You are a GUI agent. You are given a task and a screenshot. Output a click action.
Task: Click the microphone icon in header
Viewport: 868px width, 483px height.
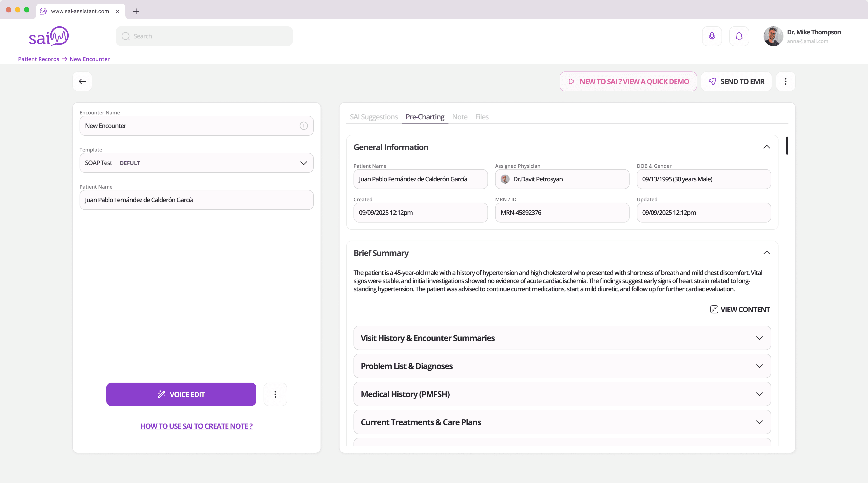pyautogui.click(x=712, y=36)
